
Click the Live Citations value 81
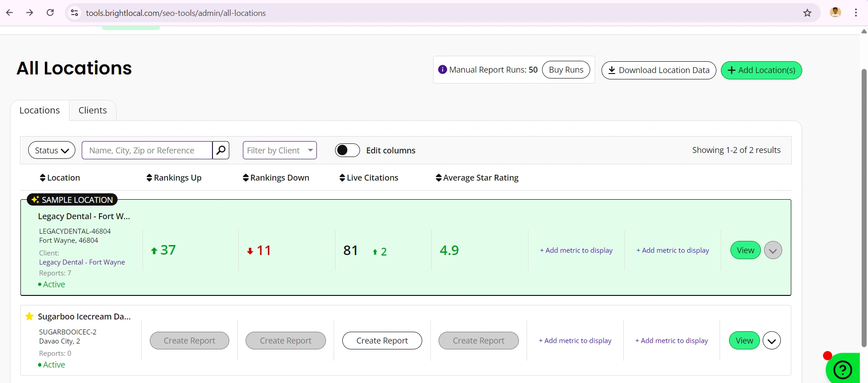pyautogui.click(x=350, y=250)
